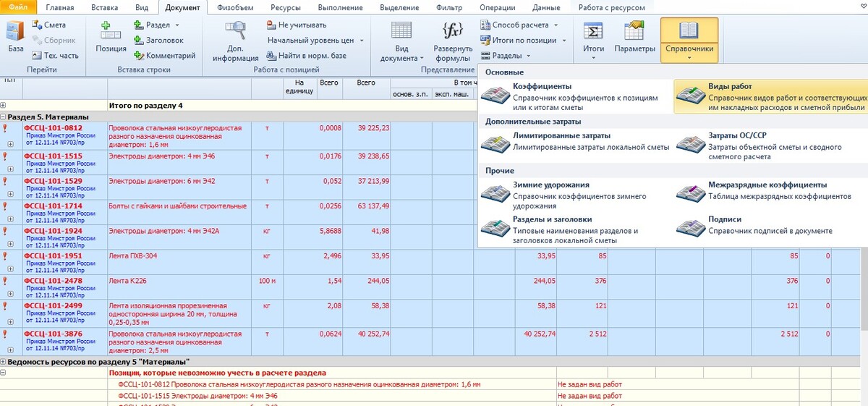The image size is (868, 406).
Task: Select Виды работ reference entry
Action: pos(769,97)
